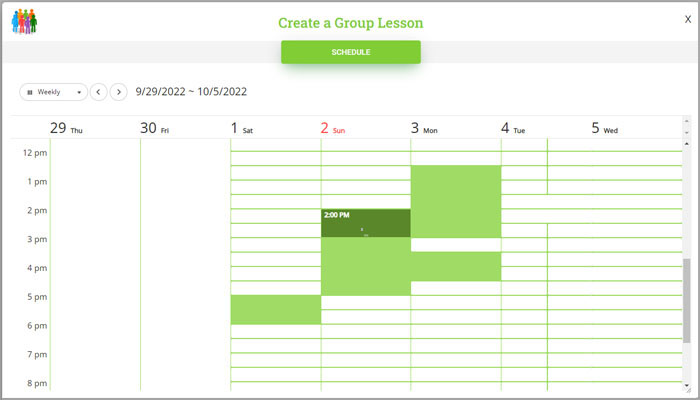
Task: Go to the previous week
Action: click(x=98, y=92)
